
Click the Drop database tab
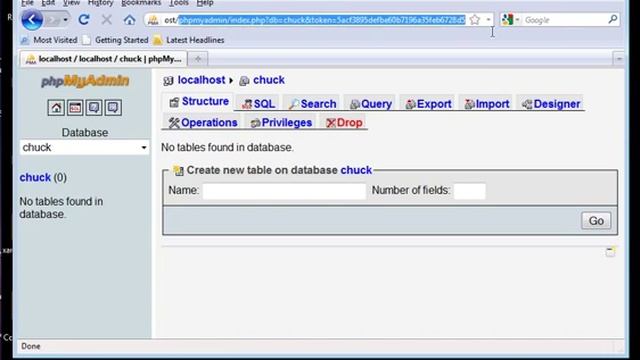point(344,123)
